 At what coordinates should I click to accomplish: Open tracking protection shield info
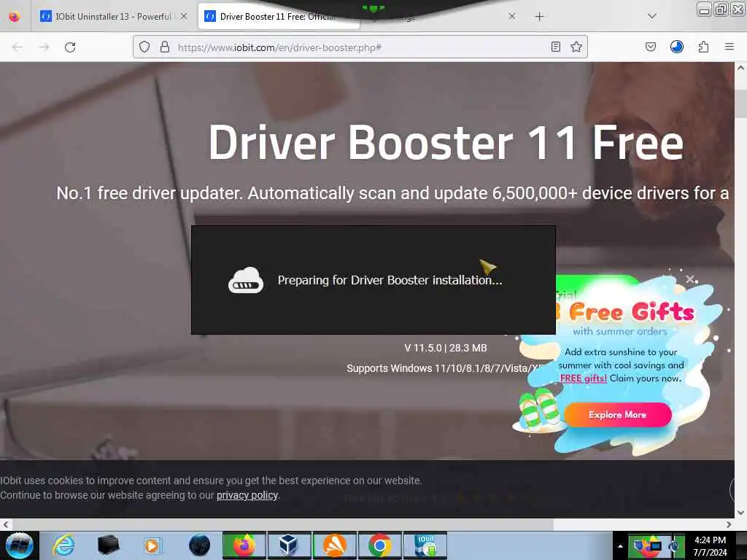(x=144, y=47)
